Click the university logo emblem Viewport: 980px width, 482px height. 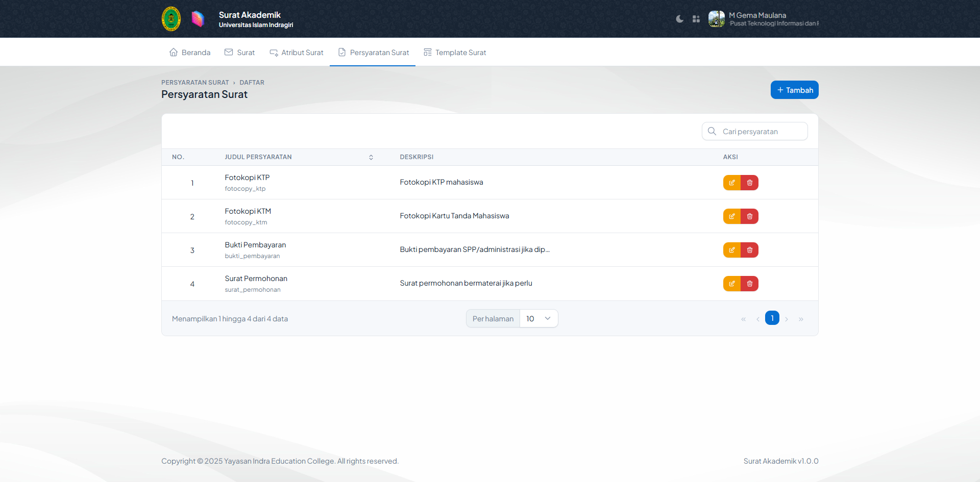click(171, 19)
